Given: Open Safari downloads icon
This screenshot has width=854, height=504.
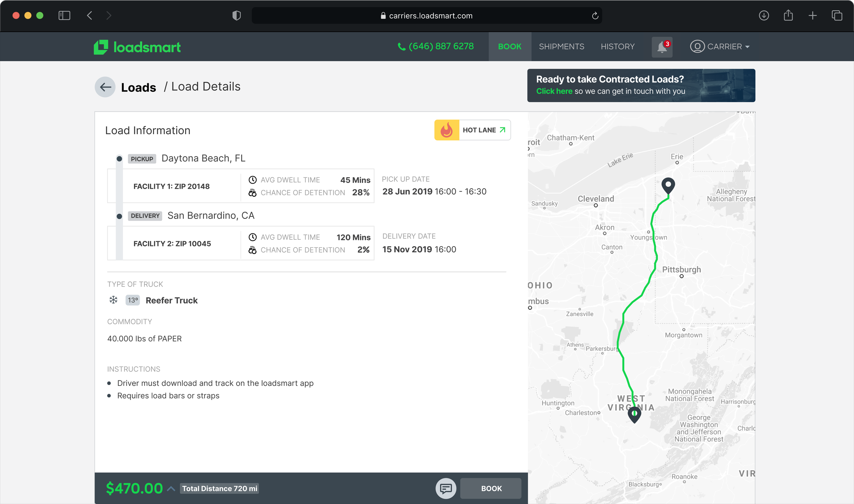Looking at the screenshot, I should (x=764, y=16).
